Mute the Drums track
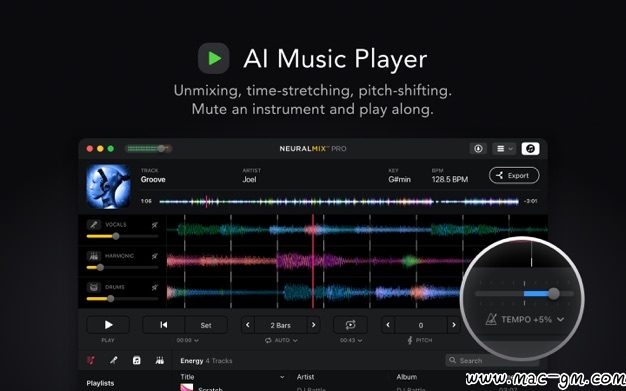The width and height of the screenshot is (626, 391). tap(155, 287)
